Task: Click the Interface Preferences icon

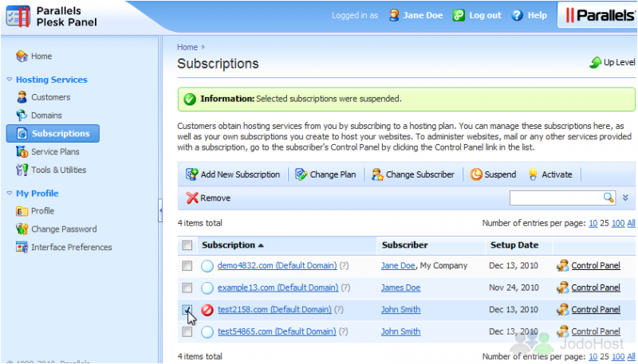Action: tap(22, 247)
